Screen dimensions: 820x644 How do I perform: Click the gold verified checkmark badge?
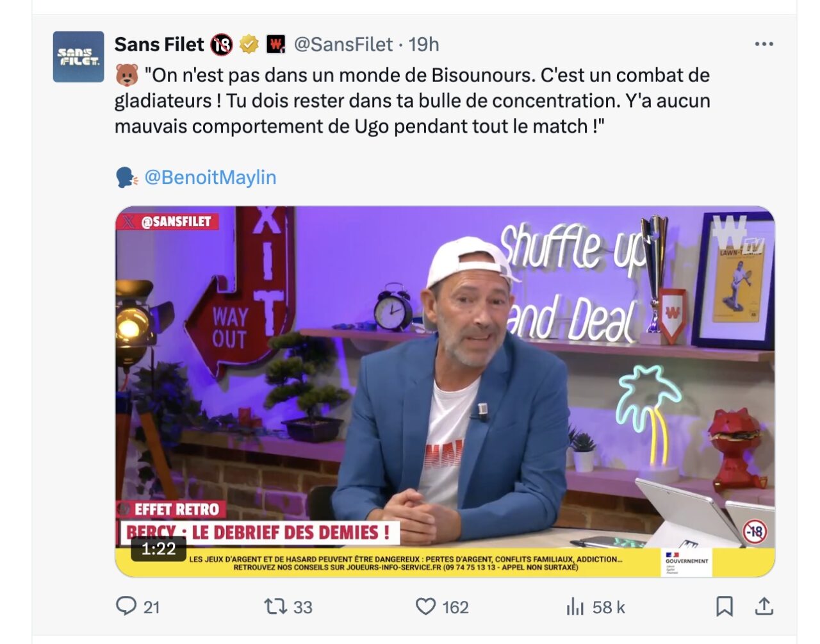249,44
